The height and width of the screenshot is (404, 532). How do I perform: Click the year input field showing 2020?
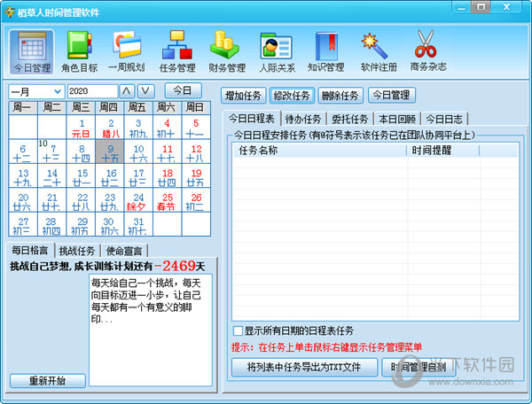(92, 91)
